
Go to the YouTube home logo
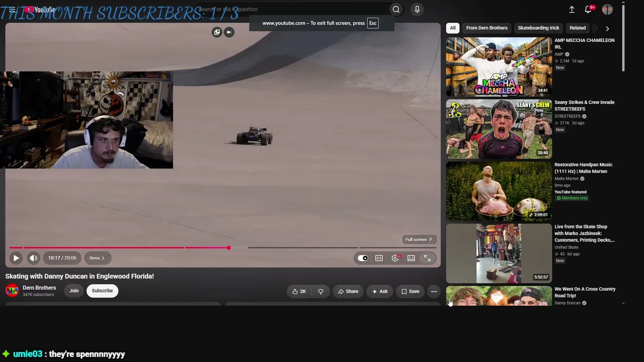(40, 10)
